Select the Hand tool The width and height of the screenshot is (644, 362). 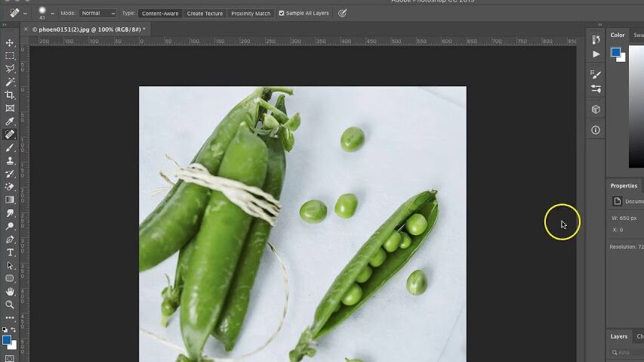[x=10, y=292]
